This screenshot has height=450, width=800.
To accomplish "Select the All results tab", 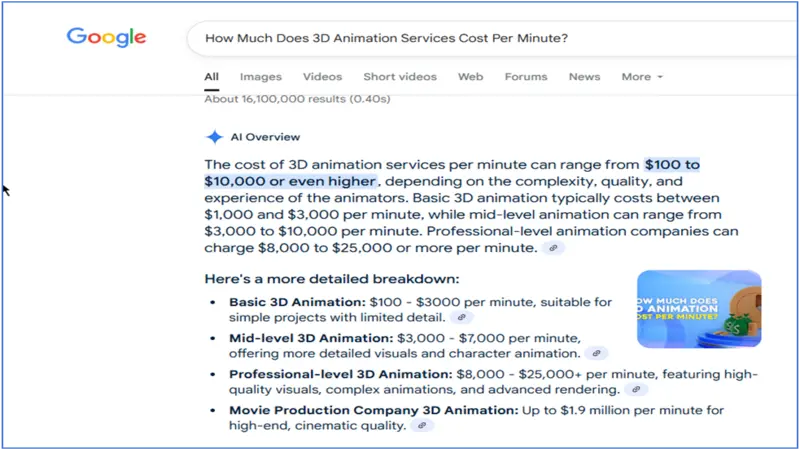I will (x=211, y=77).
